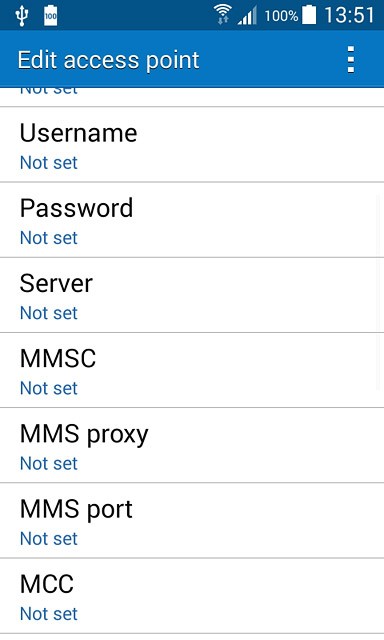
Task: Tap the 13:51 clock in status bar
Action: (x=349, y=16)
